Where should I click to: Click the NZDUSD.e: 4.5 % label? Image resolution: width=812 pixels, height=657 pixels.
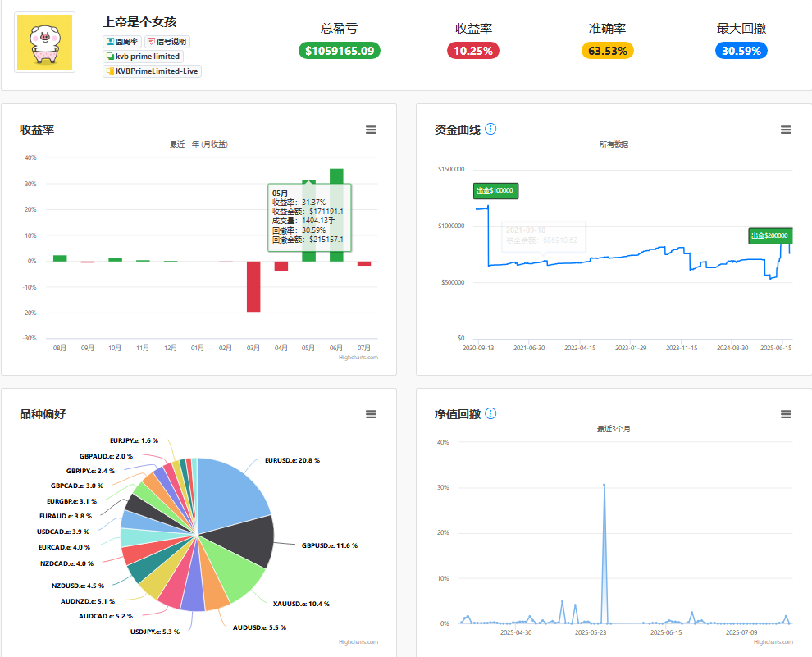point(78,586)
